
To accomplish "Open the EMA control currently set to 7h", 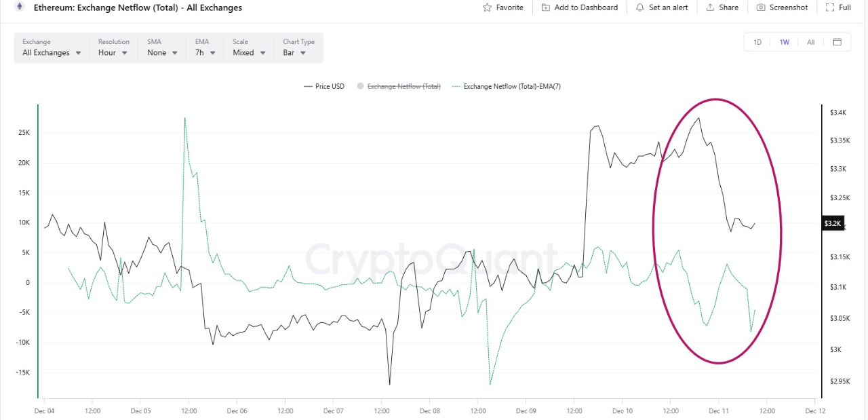I will click(204, 52).
